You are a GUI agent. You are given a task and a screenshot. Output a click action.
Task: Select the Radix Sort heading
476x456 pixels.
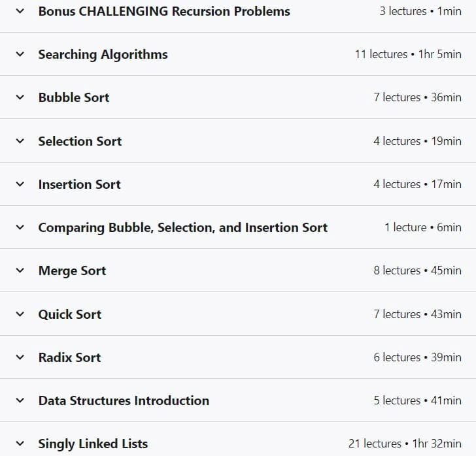[69, 357]
